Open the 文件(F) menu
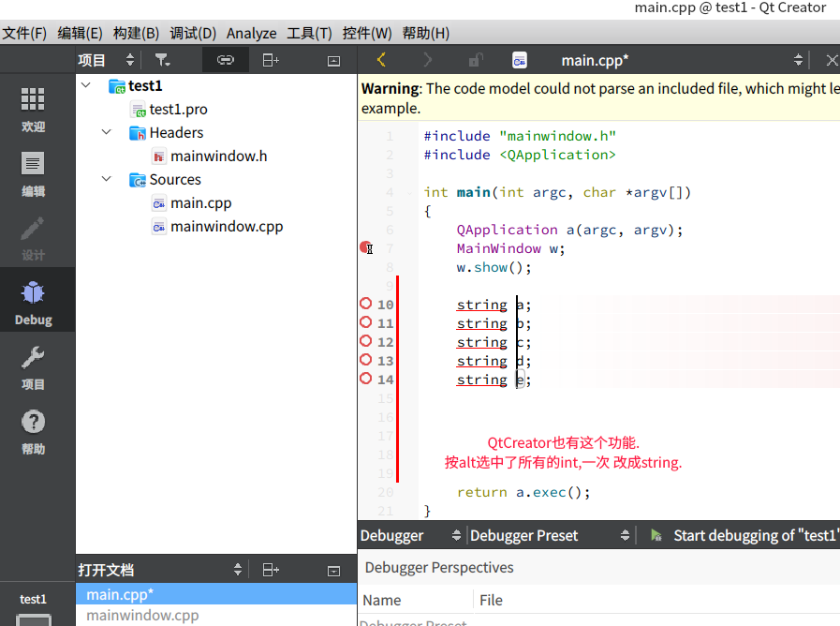The image size is (840, 626). tap(24, 33)
